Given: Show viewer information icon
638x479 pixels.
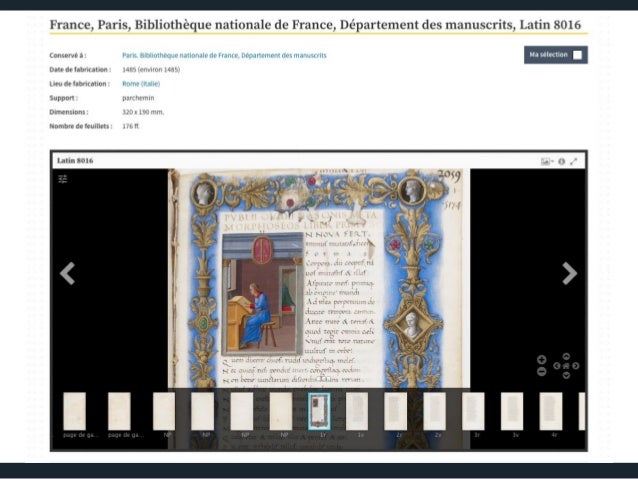Looking at the screenshot, I should tap(562, 162).
